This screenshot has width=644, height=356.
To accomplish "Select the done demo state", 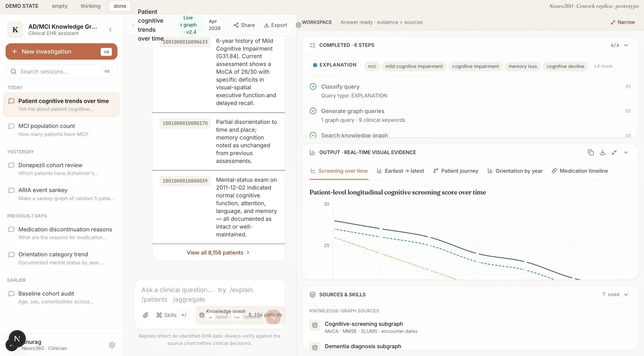I will (x=120, y=6).
